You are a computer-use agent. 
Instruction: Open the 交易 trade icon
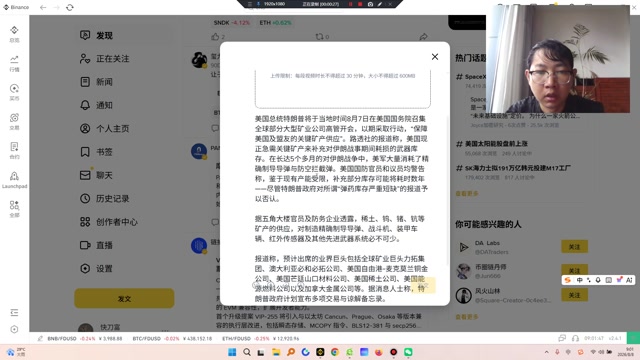click(x=14, y=121)
